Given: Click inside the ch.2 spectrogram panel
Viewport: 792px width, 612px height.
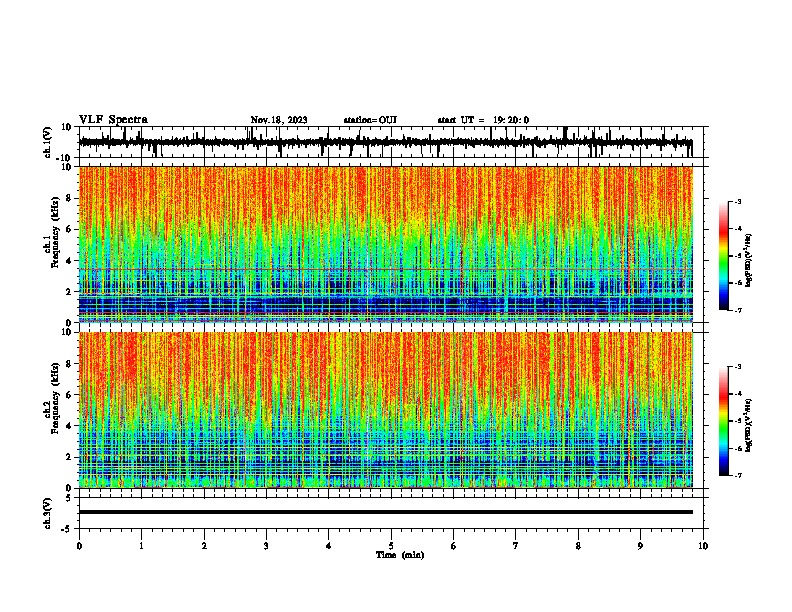Looking at the screenshot, I should 386,410.
